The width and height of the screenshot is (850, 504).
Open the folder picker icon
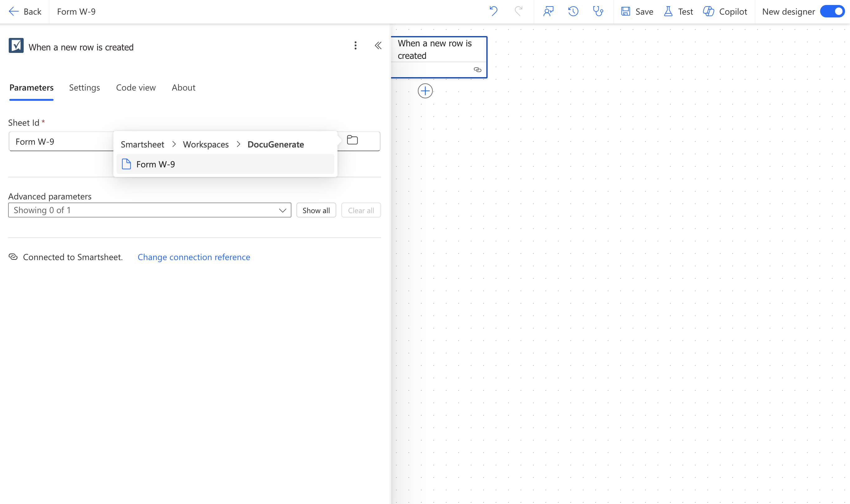click(x=352, y=140)
